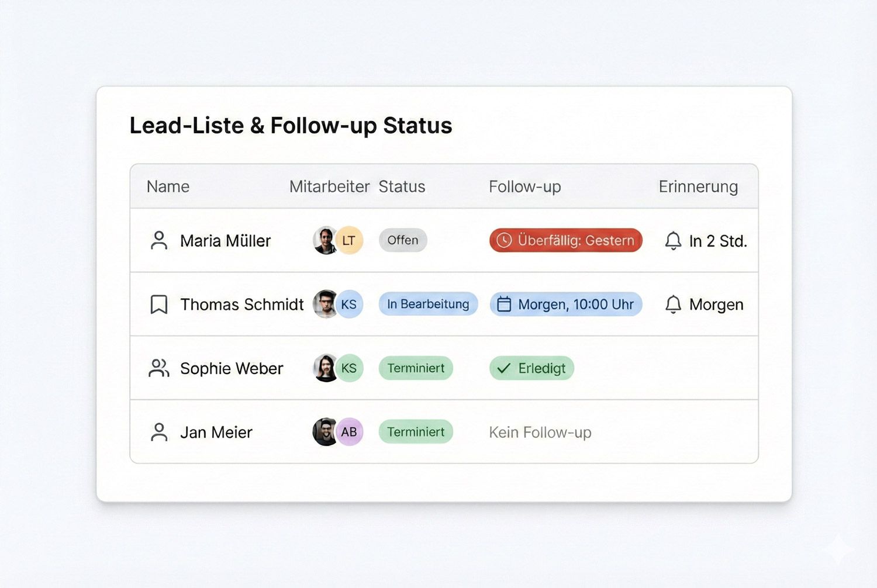Click the calendar icon in the Morgen, 10:00 Uhr badge
The width and height of the screenshot is (877, 588).
tap(504, 305)
